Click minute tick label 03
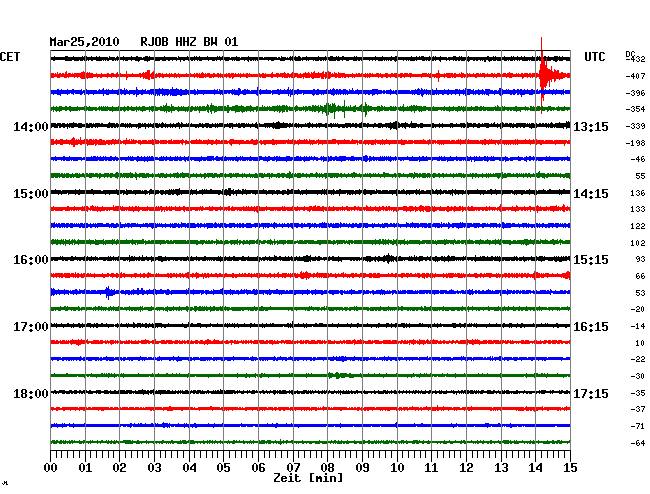 pyautogui.click(x=154, y=468)
